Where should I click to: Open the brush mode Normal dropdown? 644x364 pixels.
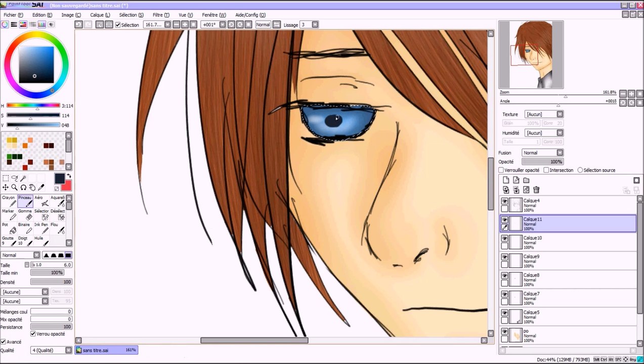coord(20,255)
